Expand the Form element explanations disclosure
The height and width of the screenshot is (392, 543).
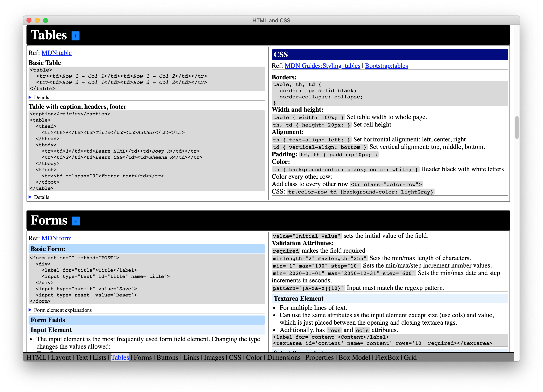tap(60, 310)
